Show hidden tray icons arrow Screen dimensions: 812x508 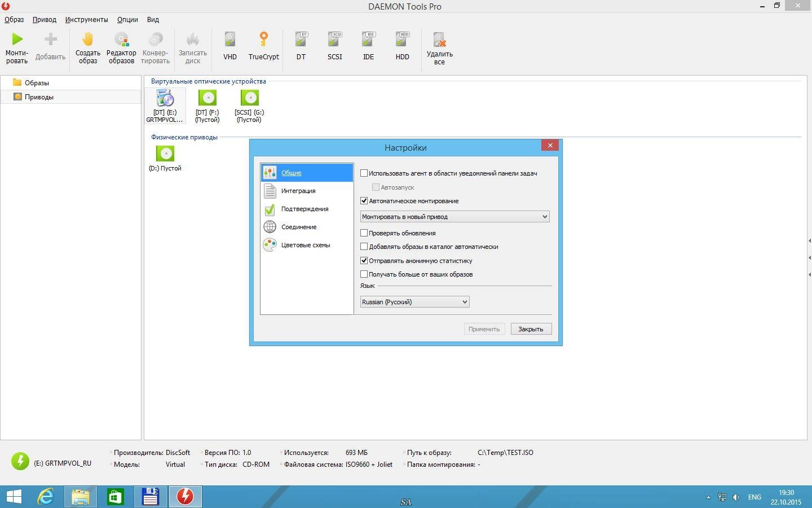point(708,497)
